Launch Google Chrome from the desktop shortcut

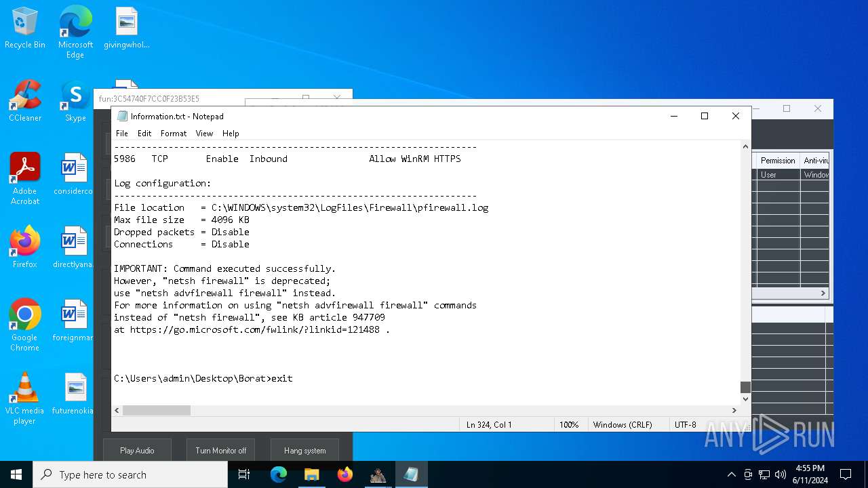coord(25,325)
